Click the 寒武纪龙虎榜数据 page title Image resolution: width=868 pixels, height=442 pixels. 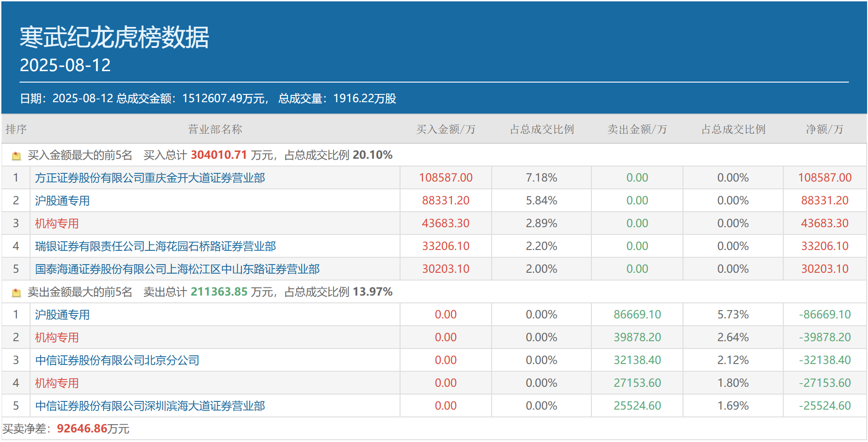pyautogui.click(x=114, y=37)
